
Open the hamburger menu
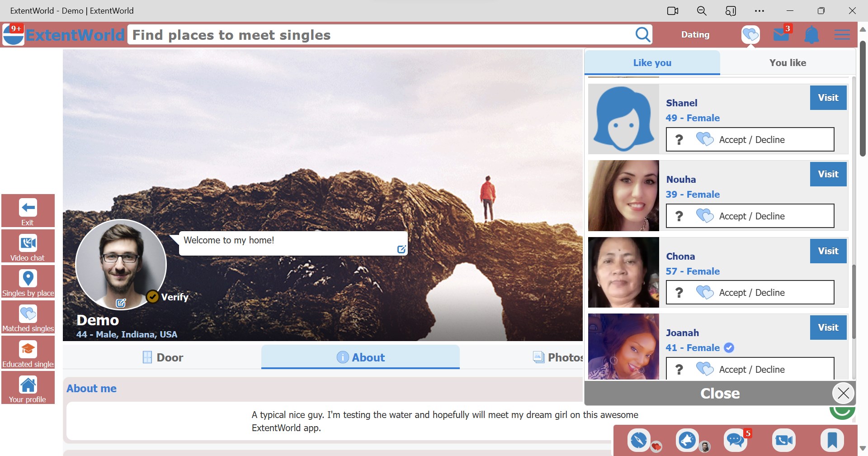coord(842,34)
